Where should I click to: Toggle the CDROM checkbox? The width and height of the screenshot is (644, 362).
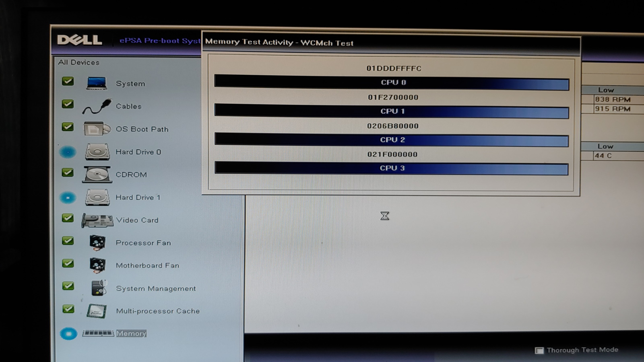(x=68, y=173)
